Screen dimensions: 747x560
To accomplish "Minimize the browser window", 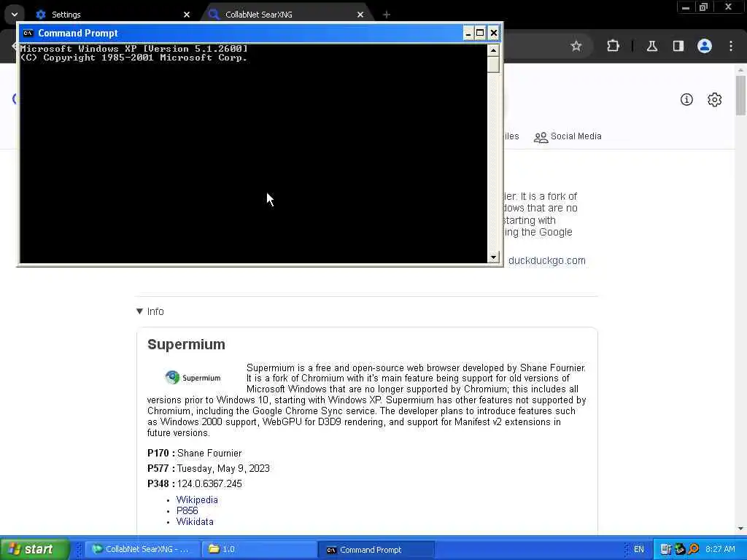I will point(686,7).
